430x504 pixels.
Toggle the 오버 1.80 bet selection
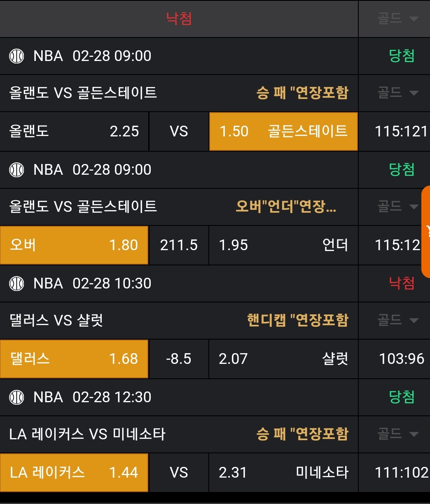[74, 245]
